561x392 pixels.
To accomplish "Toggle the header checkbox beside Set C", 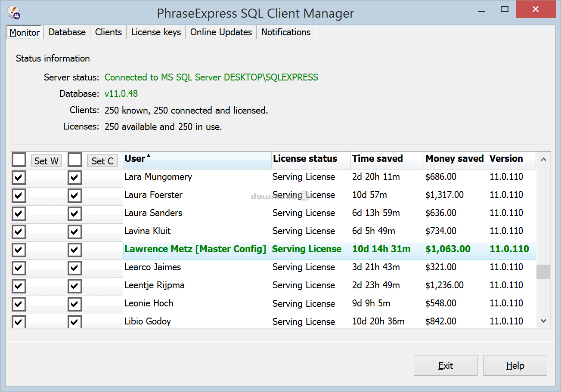I will [75, 160].
